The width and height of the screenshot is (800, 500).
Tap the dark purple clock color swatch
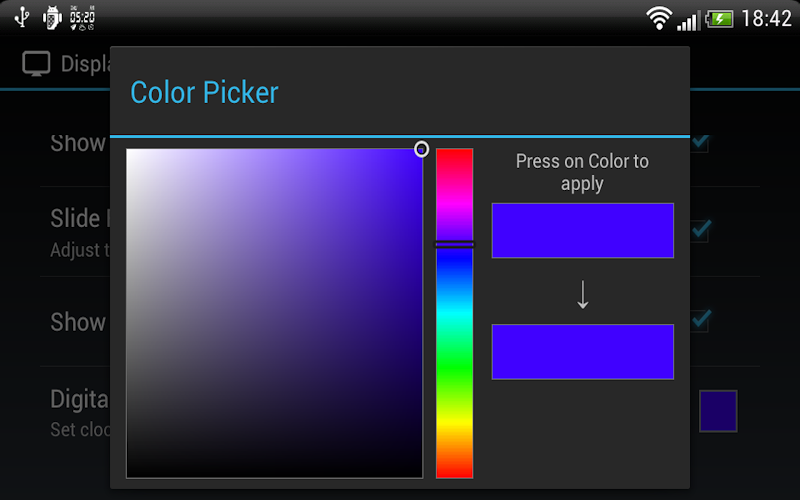(718, 411)
